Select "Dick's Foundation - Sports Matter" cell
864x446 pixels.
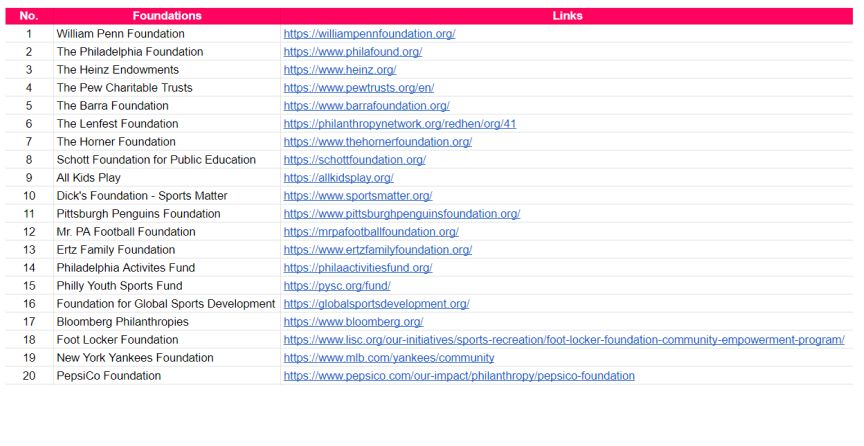(167, 196)
